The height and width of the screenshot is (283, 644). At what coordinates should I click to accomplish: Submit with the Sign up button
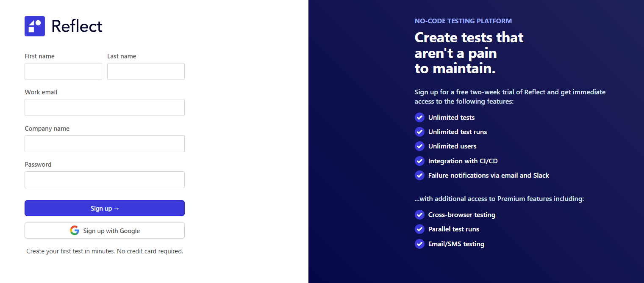point(105,208)
